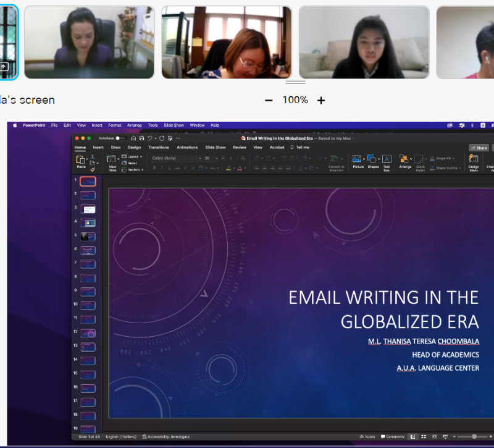Click the Tell me search field

point(300,147)
